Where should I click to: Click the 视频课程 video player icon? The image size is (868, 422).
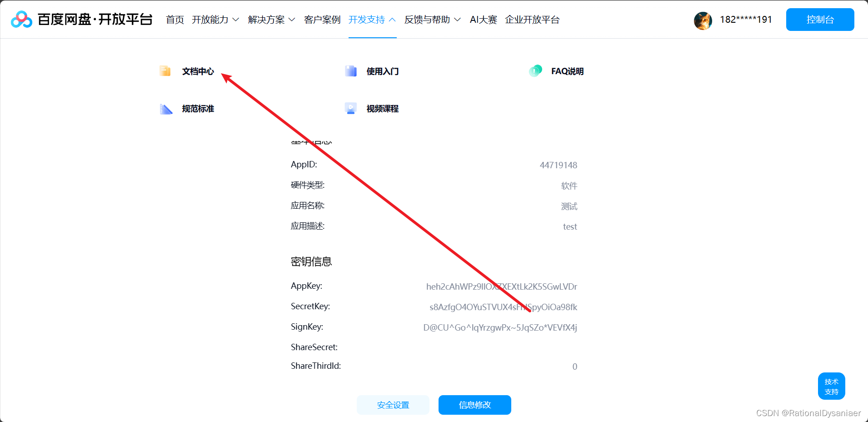(x=351, y=109)
